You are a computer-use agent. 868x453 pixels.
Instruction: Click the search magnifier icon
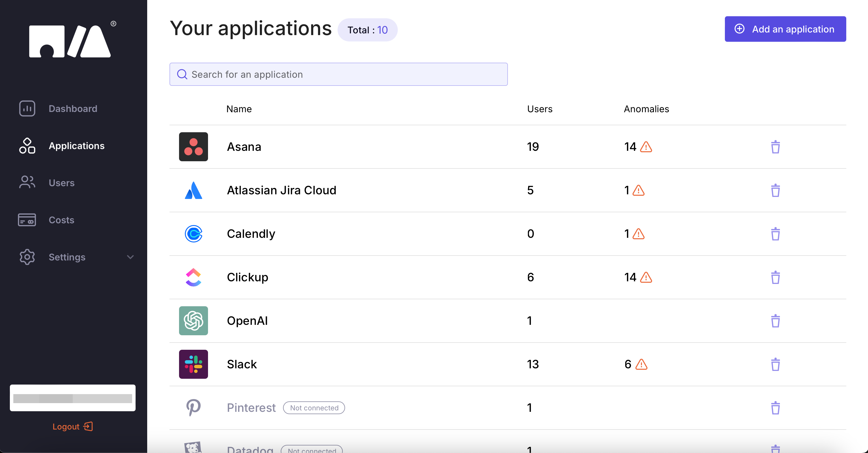182,74
